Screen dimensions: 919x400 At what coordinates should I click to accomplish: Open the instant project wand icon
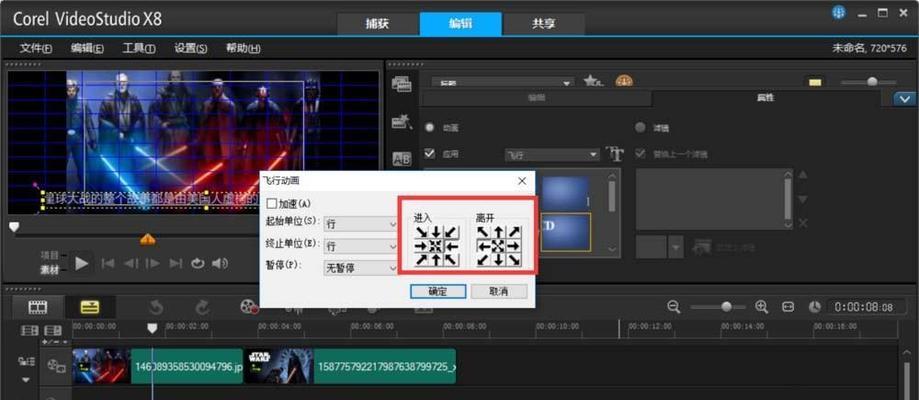[401, 121]
